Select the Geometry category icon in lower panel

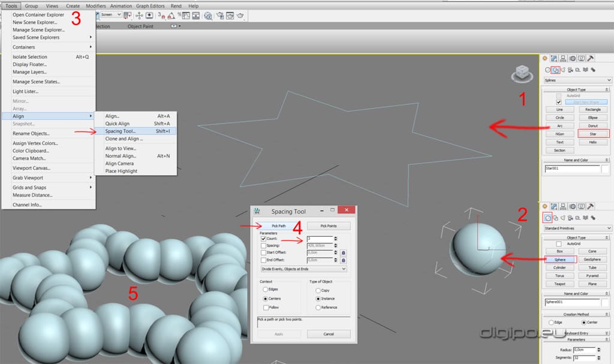click(547, 217)
